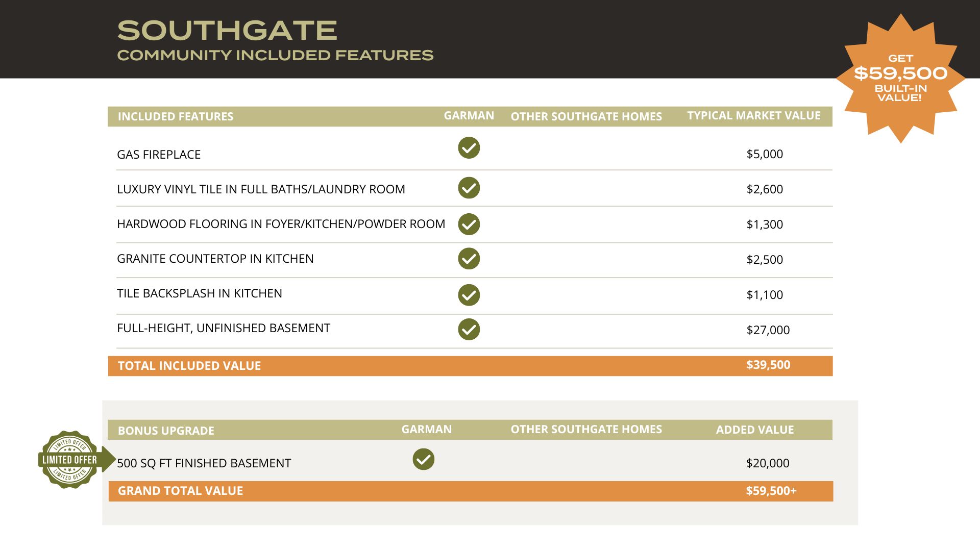Click the Grand Total Value label
Screen dimensions: 980x551
tap(180, 491)
